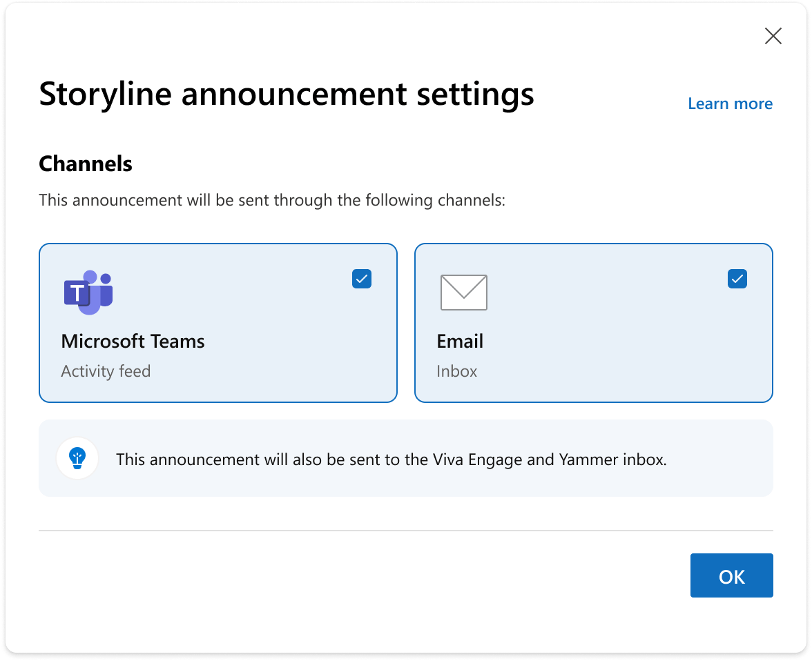Select the Microsoft Teams card title
The height and width of the screenshot is (661, 812).
133,341
